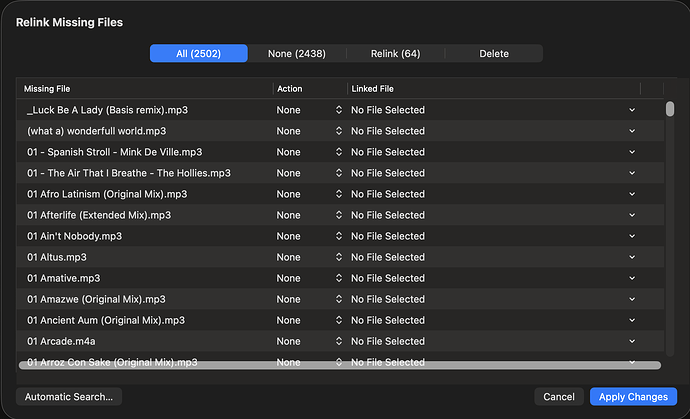Open Action stepper for Amazwe (Original Mix) row
Screen dimensions: 690x419
tap(339, 299)
